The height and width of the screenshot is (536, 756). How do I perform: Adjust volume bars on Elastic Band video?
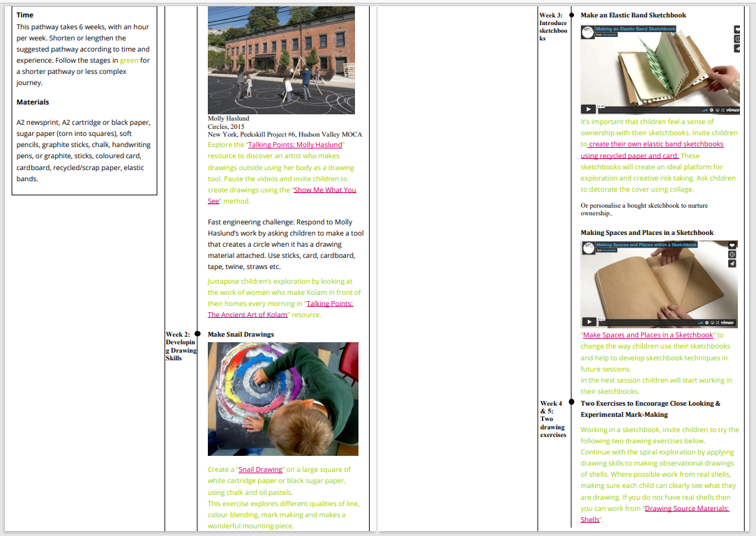click(705, 109)
